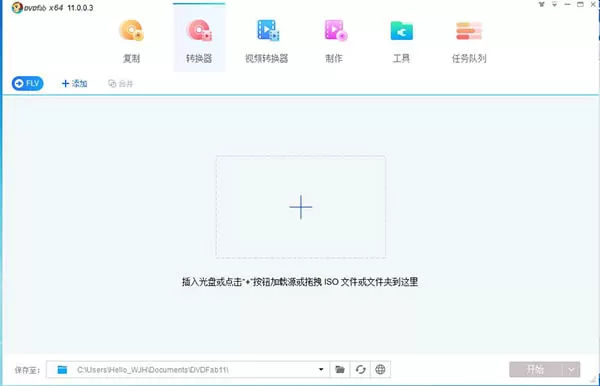Maximize the DVDFab window
The height and width of the screenshot is (386, 600).
[580, 5]
